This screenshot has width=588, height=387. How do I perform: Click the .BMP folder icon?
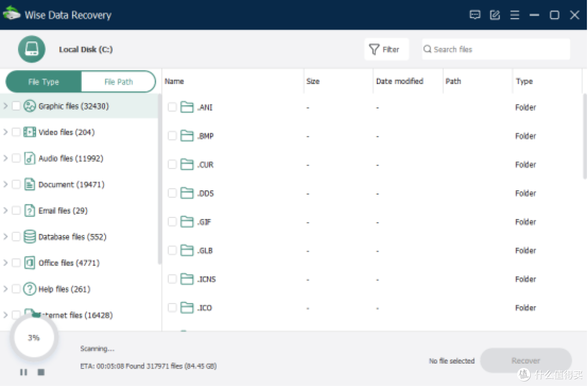(x=187, y=136)
